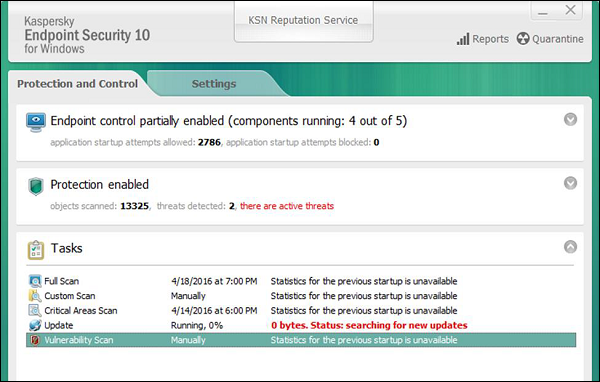The image size is (600, 382).
Task: Select the Vulnerability Scan task row
Action: pyautogui.click(x=301, y=340)
